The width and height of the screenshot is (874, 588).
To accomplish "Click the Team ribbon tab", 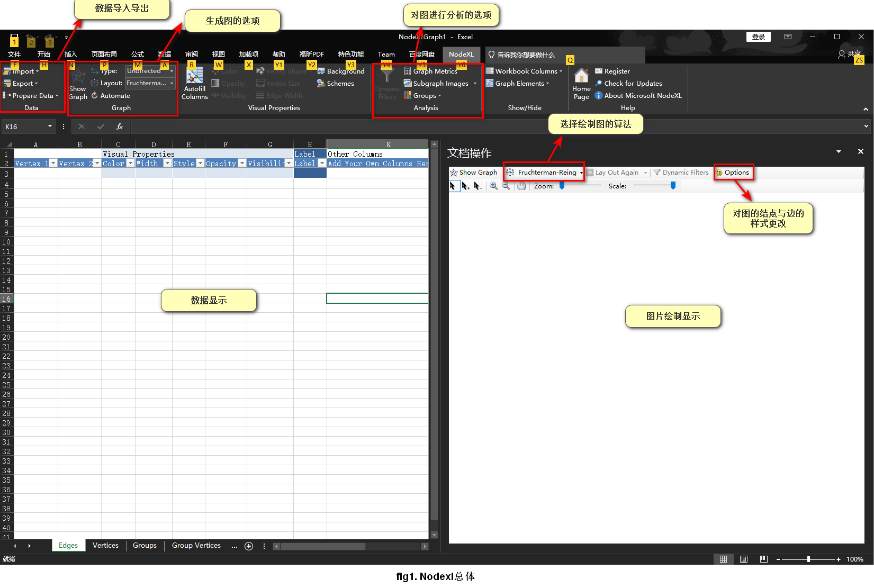I will pyautogui.click(x=386, y=55).
